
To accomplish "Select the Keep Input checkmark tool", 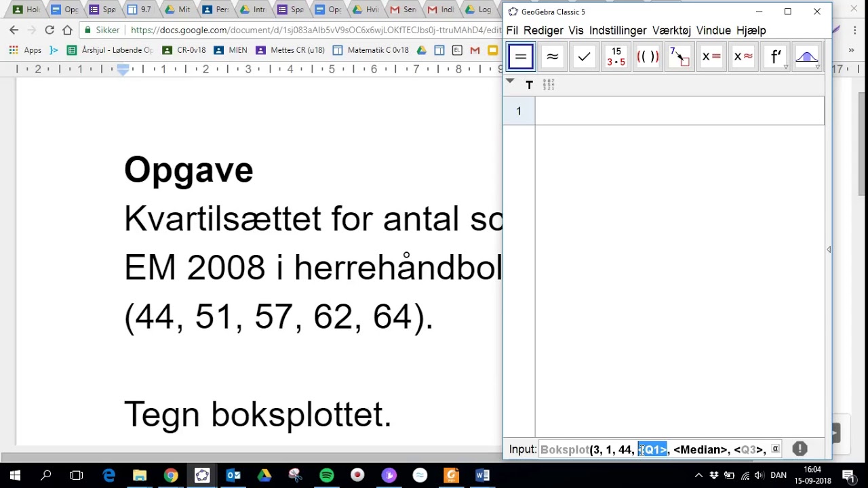I will coord(584,57).
